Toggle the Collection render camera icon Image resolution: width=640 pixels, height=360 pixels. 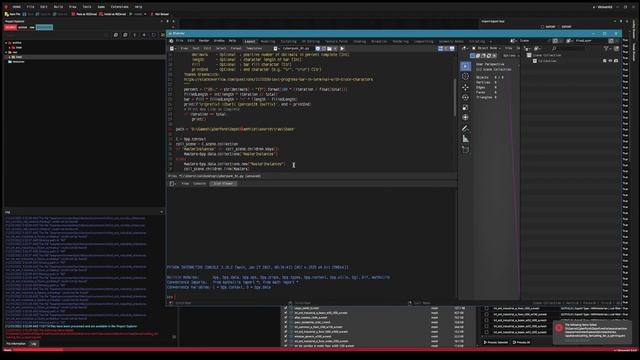click(x=616, y=61)
